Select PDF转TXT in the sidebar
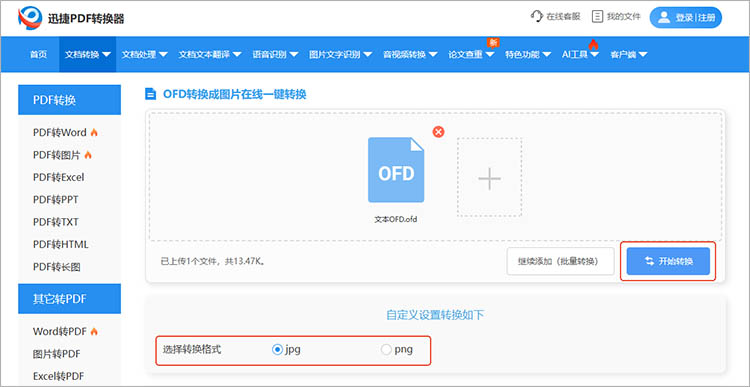 55,222
